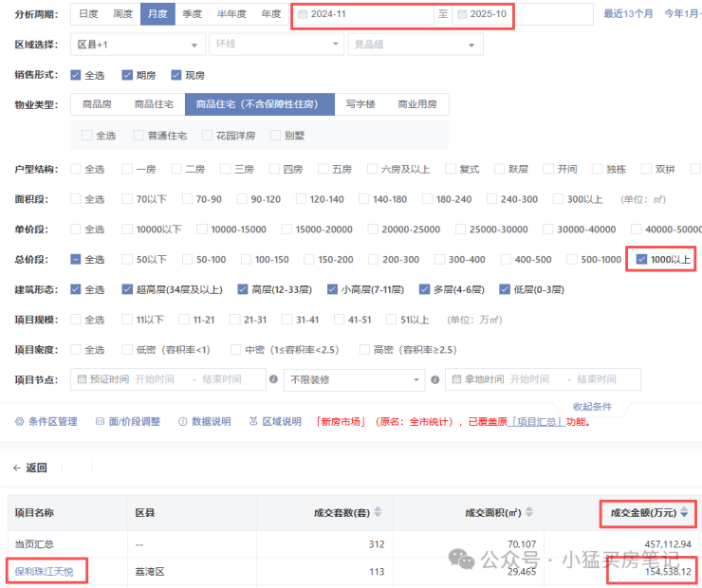702x588 pixels.
Task: Check 低密 (容积率<1) density checkbox
Action: tap(127, 350)
